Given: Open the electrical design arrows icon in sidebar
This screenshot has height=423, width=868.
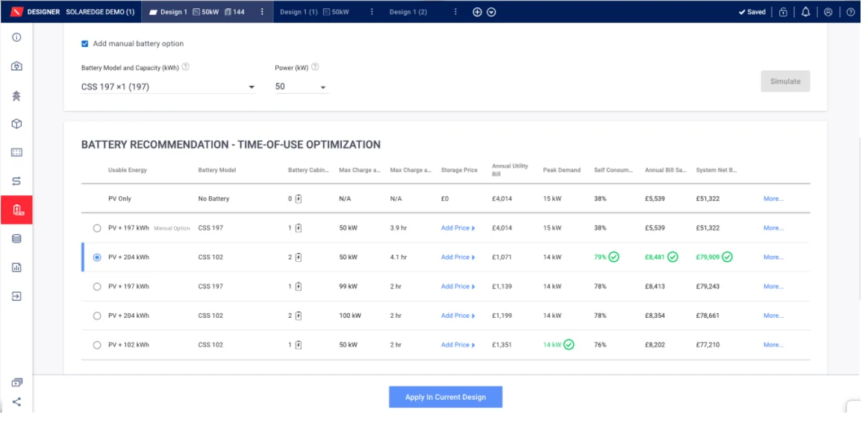Looking at the screenshot, I should click(16, 181).
